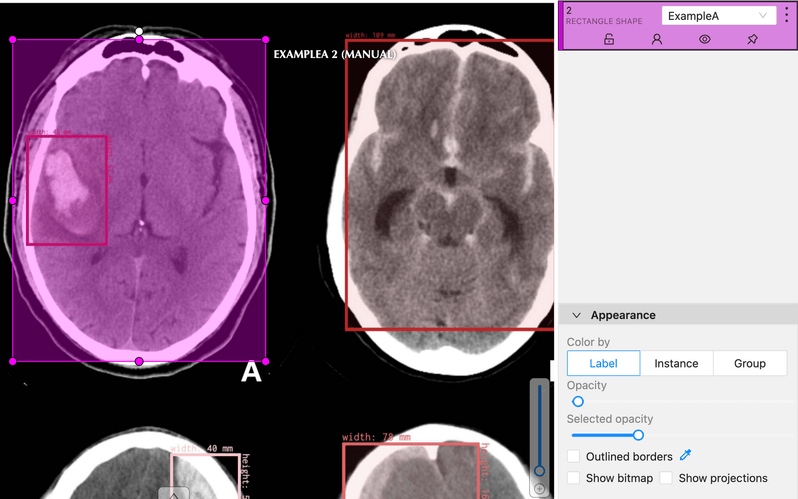The width and height of the screenshot is (798, 499).
Task: Click the top-left magenta corner handle
Action: click(x=13, y=40)
